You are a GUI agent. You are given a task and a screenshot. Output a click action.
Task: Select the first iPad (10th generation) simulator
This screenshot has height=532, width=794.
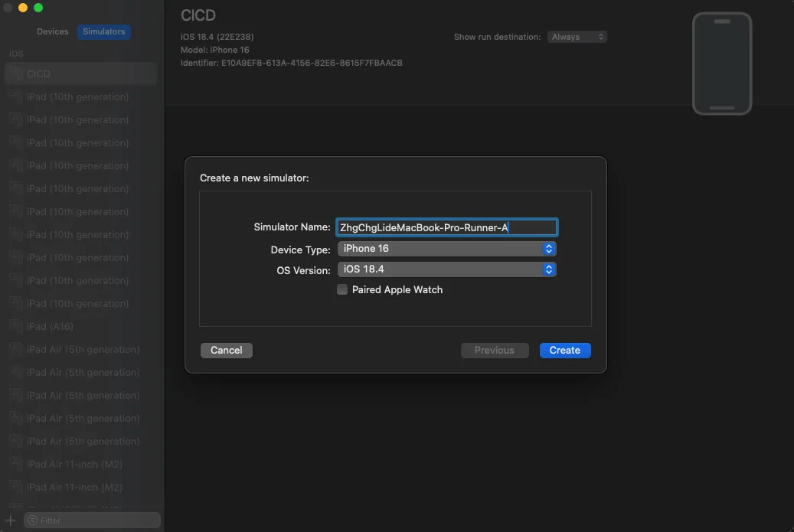coord(77,97)
